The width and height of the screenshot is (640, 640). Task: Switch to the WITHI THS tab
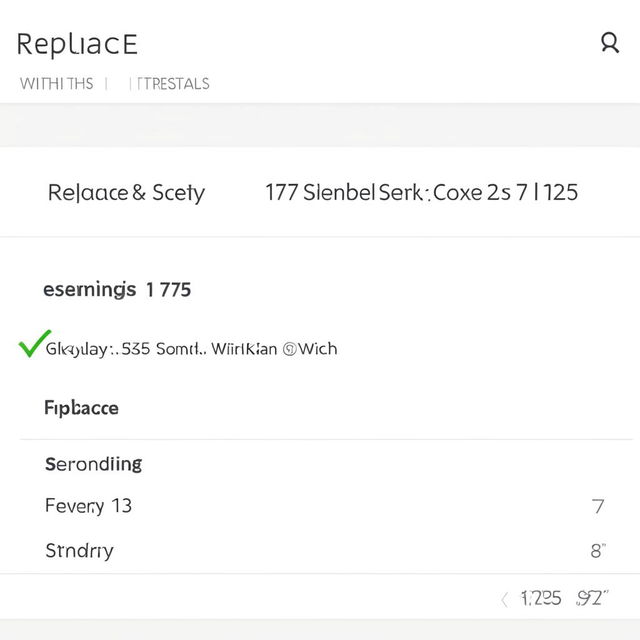tap(56, 84)
